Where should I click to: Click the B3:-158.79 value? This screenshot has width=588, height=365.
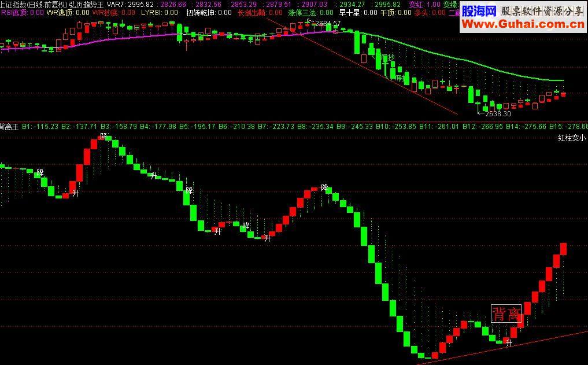(119, 127)
